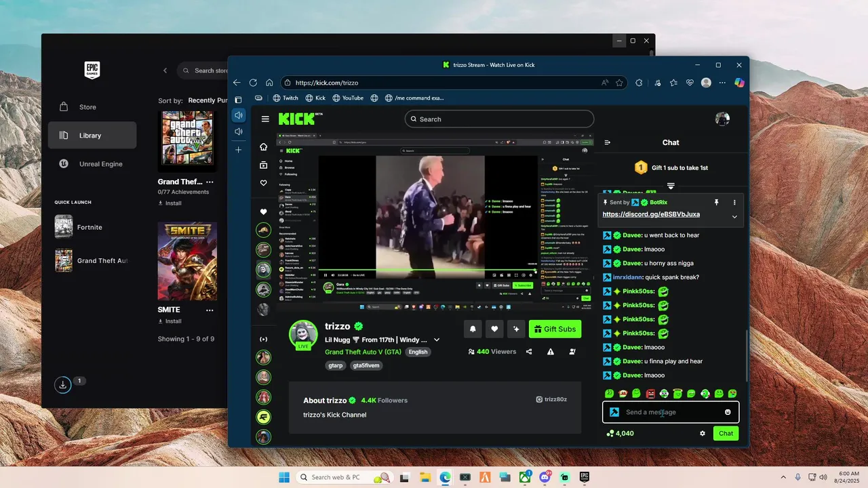Viewport: 868px width, 488px height.
Task: Click the 4,040 channel points counter
Action: pyautogui.click(x=620, y=433)
